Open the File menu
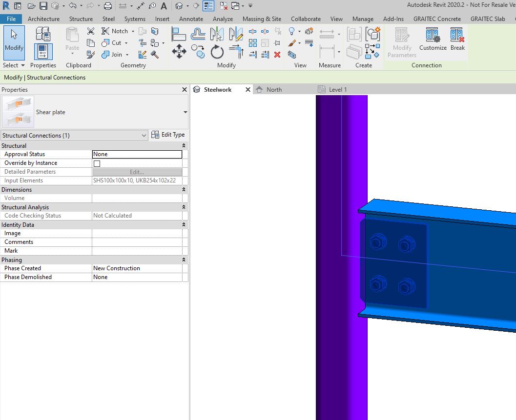The width and height of the screenshot is (516, 420). pos(11,19)
